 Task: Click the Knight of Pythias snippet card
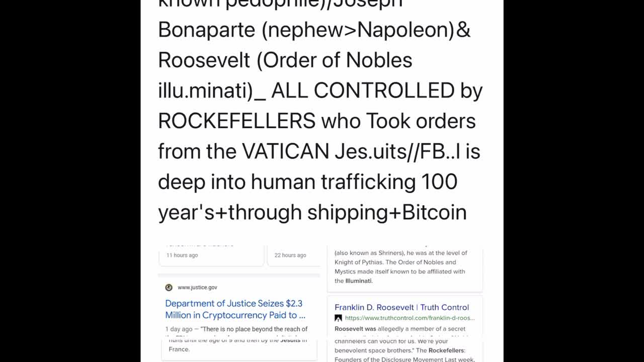[x=405, y=267]
